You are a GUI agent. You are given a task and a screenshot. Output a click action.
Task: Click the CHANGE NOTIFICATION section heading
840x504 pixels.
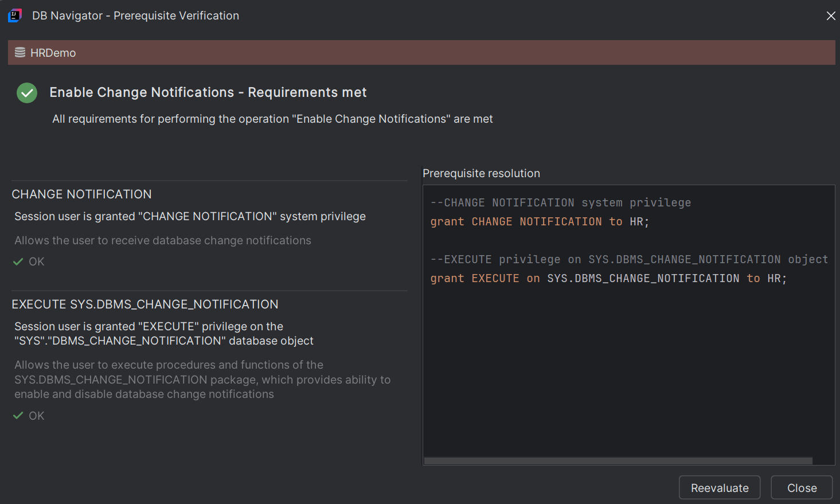tap(81, 194)
